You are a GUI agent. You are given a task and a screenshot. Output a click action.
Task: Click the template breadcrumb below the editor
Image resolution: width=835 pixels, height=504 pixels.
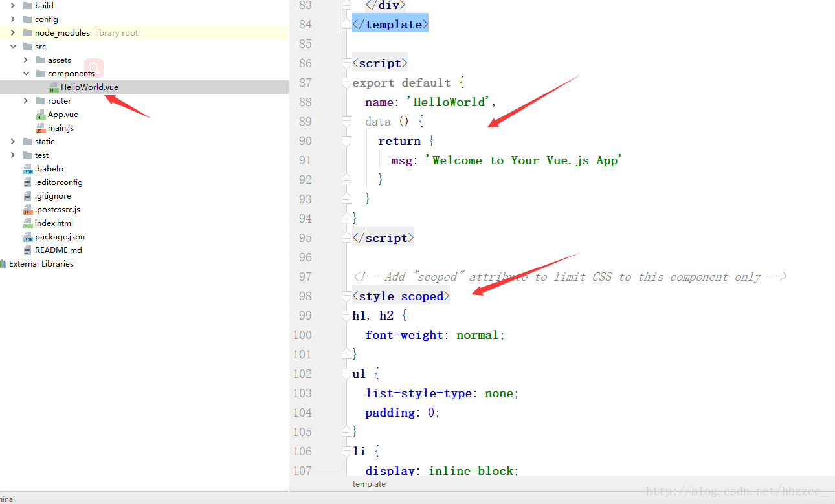pyautogui.click(x=369, y=484)
